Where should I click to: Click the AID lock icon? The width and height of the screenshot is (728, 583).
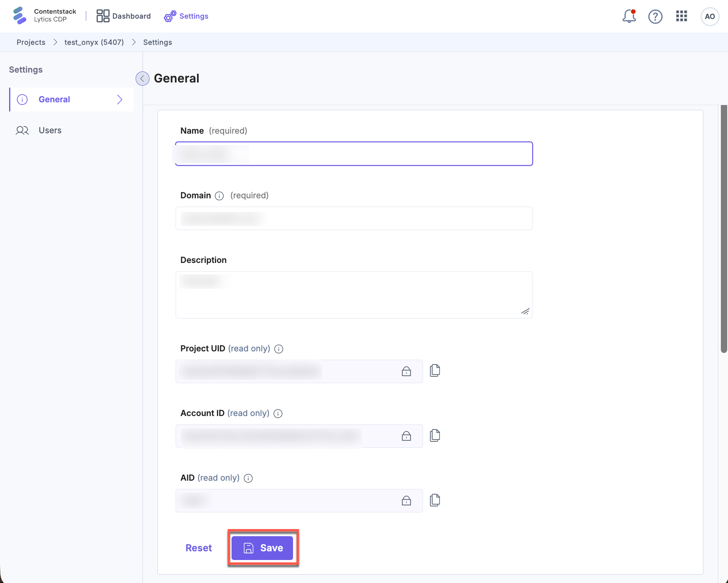[x=406, y=501]
